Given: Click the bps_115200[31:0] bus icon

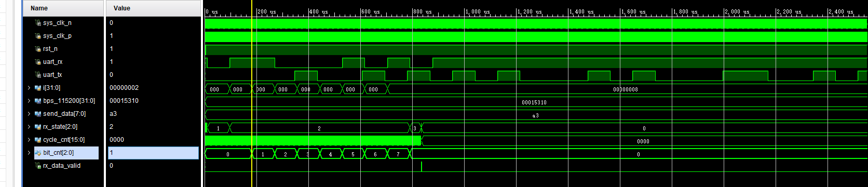Looking at the screenshot, I should click(38, 101).
